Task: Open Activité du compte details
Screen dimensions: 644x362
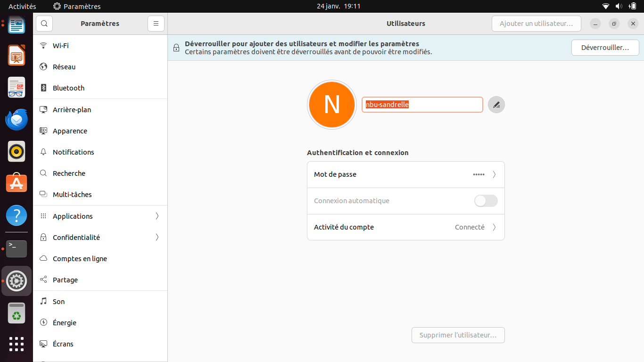Action: point(406,227)
